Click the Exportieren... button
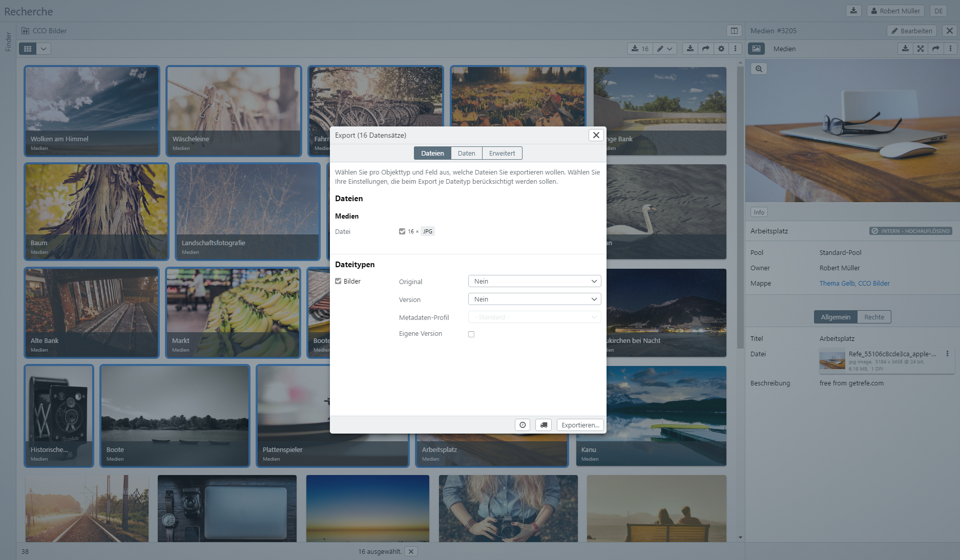The width and height of the screenshot is (960, 560). pyautogui.click(x=580, y=425)
